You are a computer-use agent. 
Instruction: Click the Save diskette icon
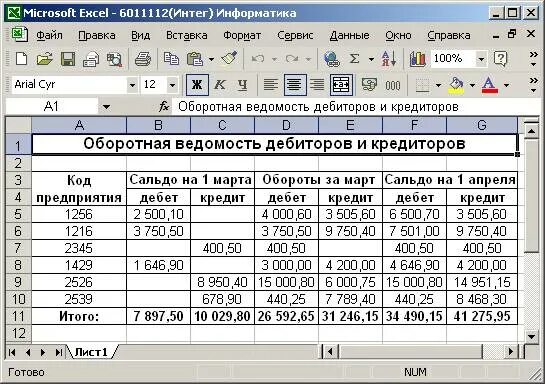coord(68,59)
